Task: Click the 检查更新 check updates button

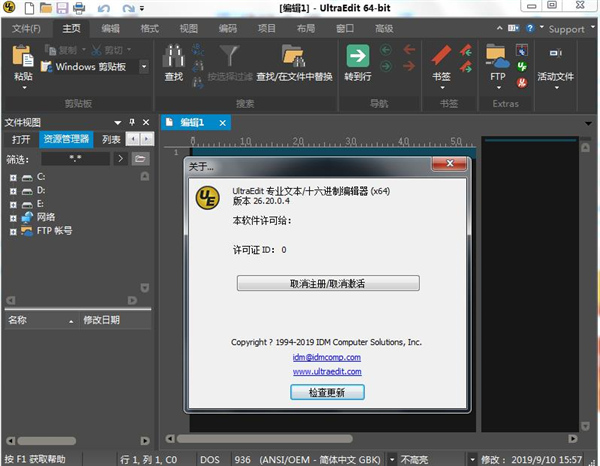Action: pyautogui.click(x=327, y=392)
